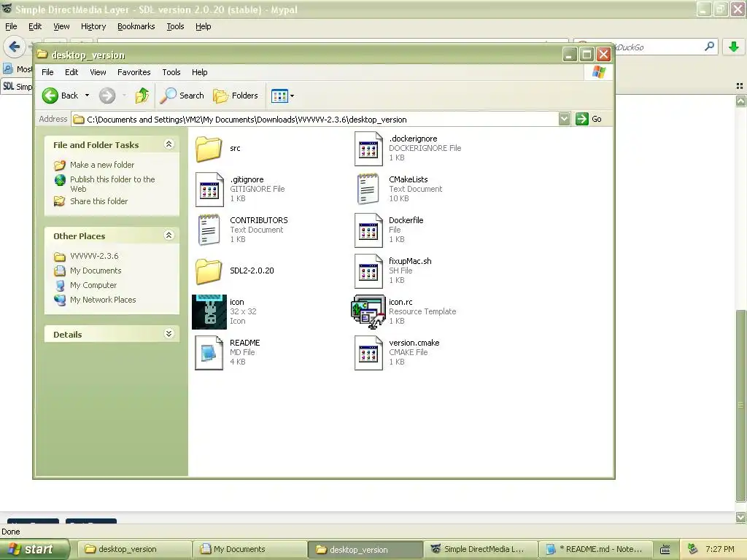This screenshot has width=747, height=560.
Task: Open Explorer Favorites menu
Action: point(134,72)
